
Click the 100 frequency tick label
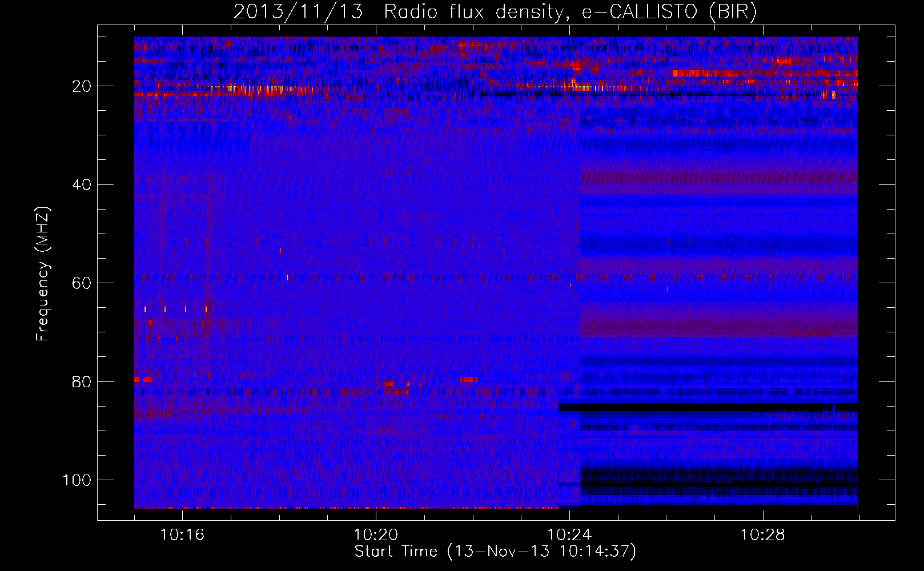[x=77, y=480]
